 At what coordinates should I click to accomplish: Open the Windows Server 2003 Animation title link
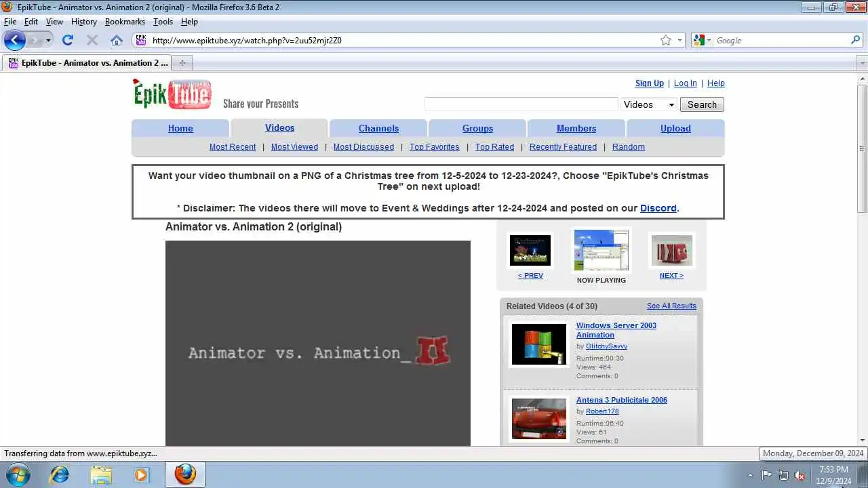click(616, 330)
